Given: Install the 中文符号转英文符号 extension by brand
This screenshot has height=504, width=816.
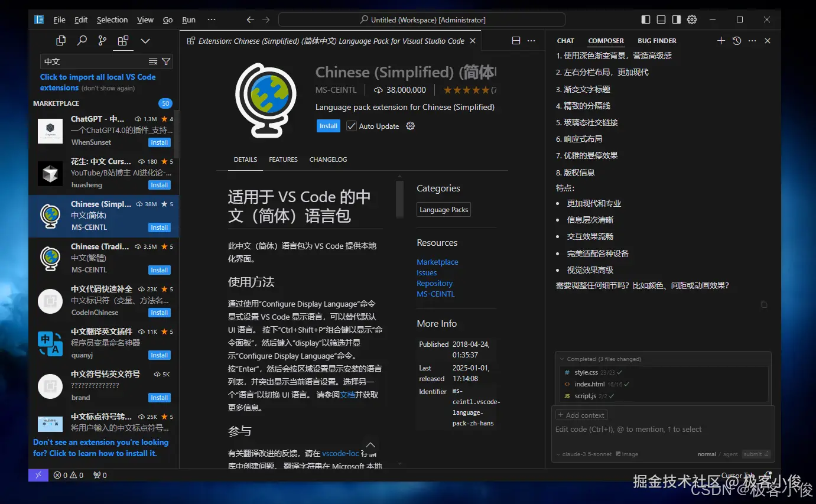Looking at the screenshot, I should click(x=159, y=398).
